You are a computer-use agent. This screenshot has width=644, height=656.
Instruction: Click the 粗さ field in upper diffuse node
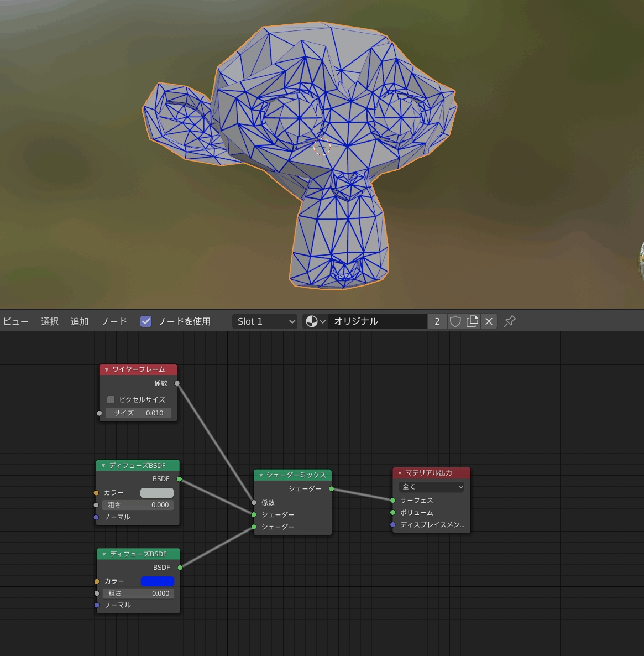138,505
